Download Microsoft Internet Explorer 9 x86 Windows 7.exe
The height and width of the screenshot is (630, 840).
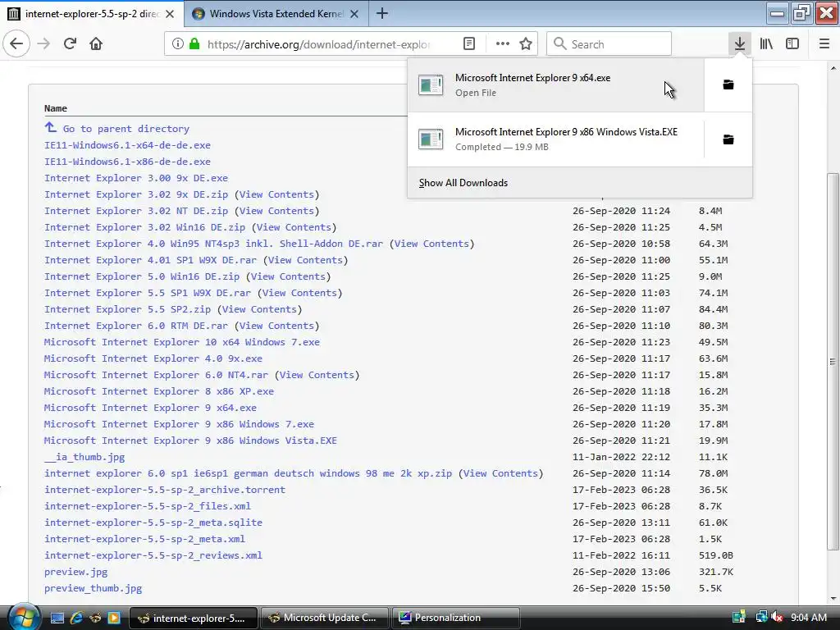[179, 424]
